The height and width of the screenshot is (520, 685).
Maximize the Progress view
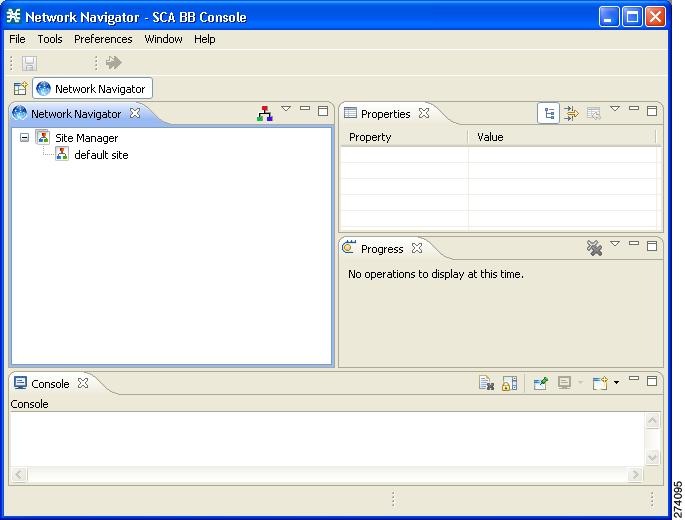coord(652,246)
